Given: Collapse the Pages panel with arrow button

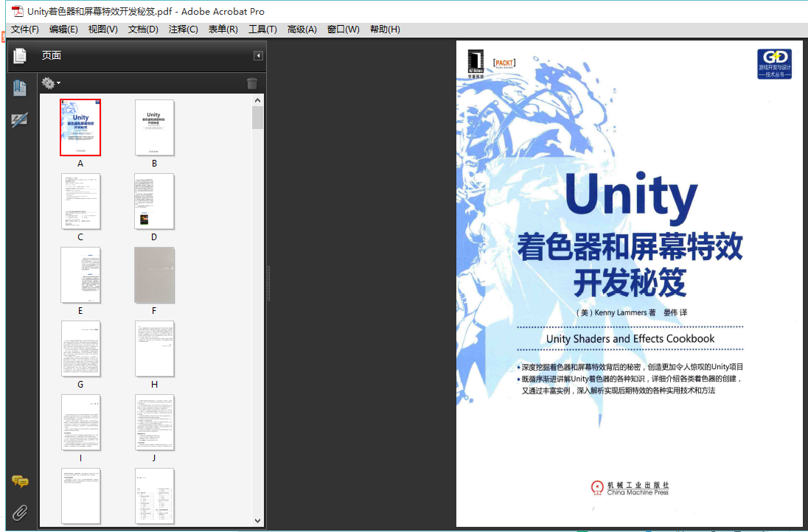Looking at the screenshot, I should coord(258,55).
